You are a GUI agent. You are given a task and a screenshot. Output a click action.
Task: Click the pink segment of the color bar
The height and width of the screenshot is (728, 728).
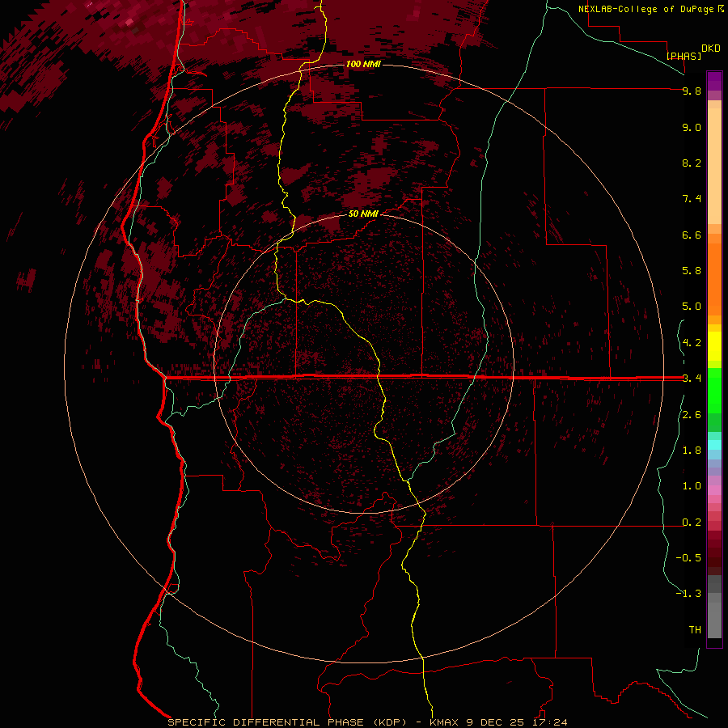714,490
